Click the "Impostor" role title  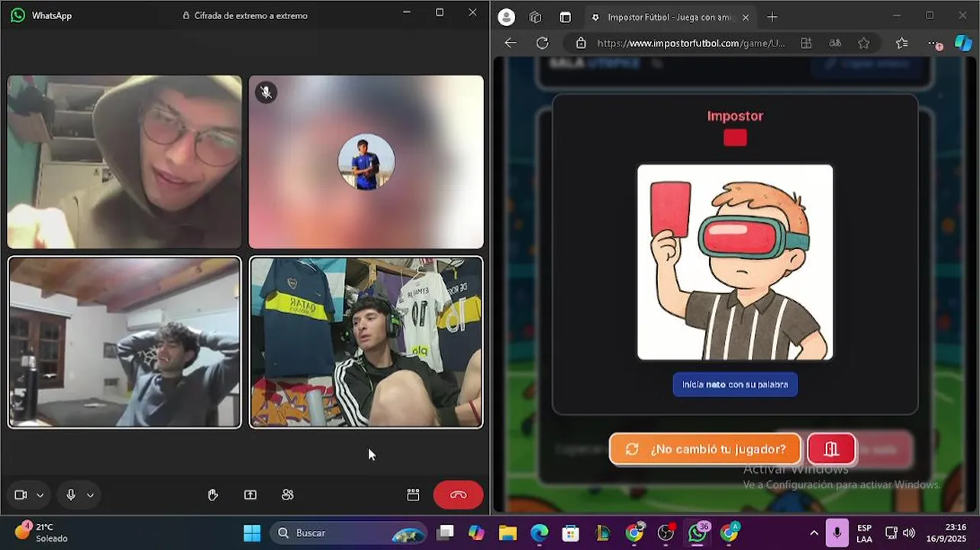click(x=735, y=116)
